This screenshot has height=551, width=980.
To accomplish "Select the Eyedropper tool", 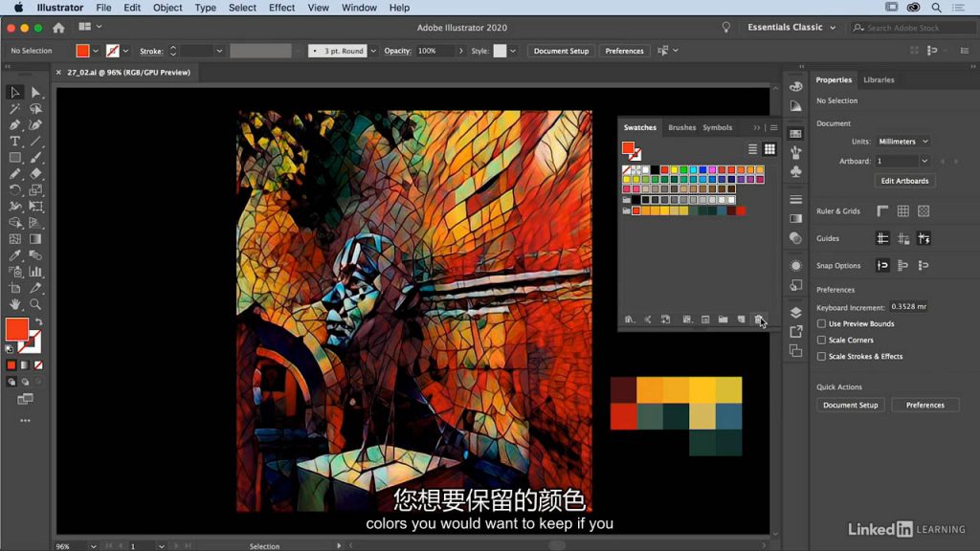I will [x=15, y=254].
